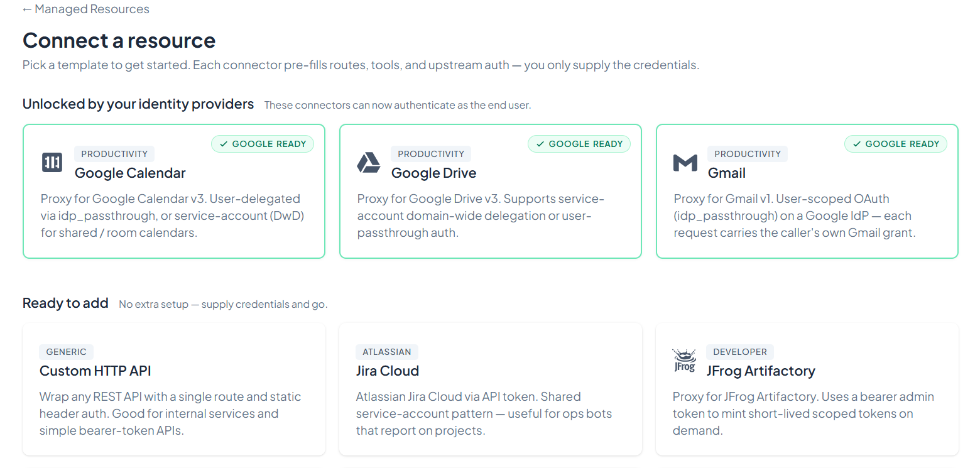Click the Gmail envelope icon

(x=685, y=163)
